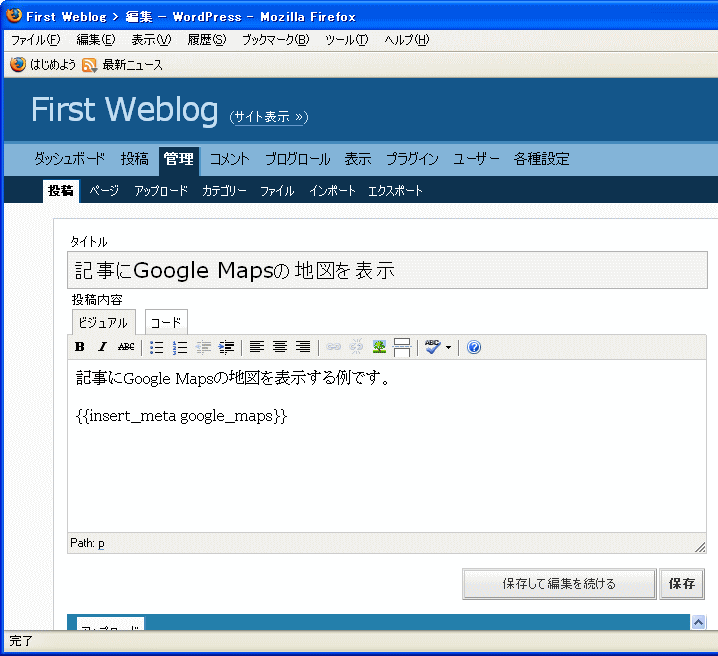The height and width of the screenshot is (656, 718).
Task: Click the タイトル input field
Action: tap(387, 270)
